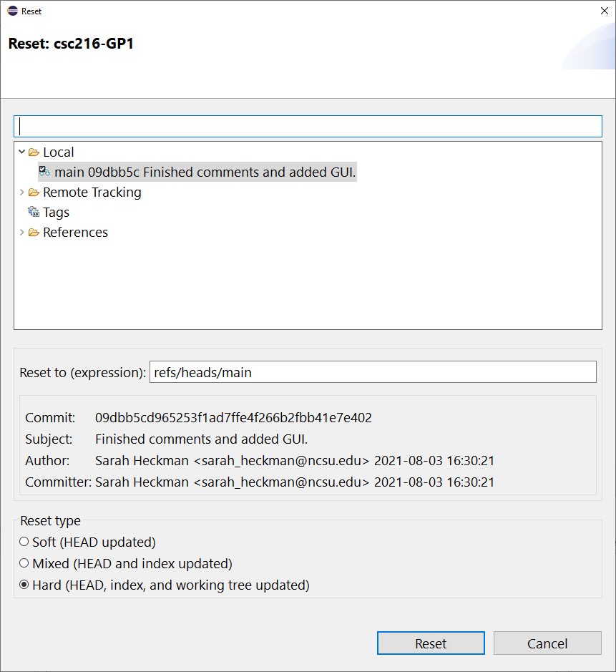Click the folder icon beside References
This screenshot has height=672, width=616.
tap(34, 232)
